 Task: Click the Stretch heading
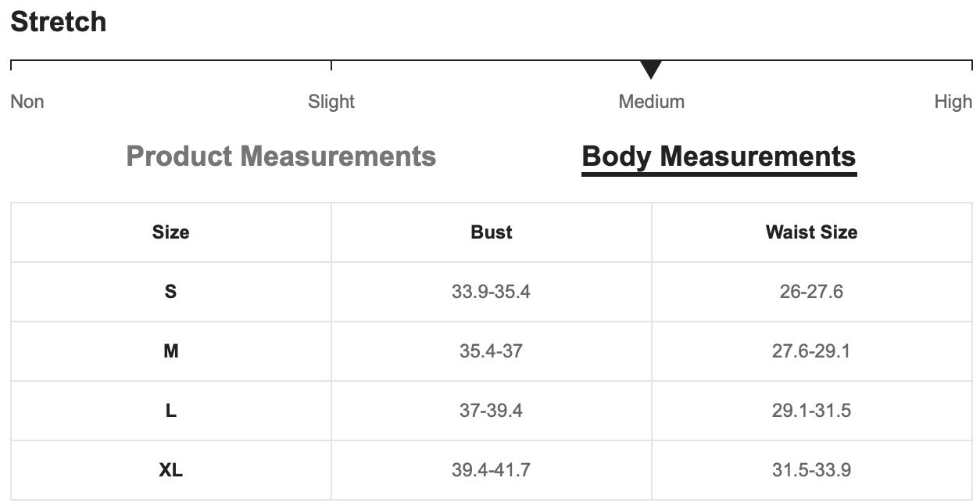click(x=59, y=22)
